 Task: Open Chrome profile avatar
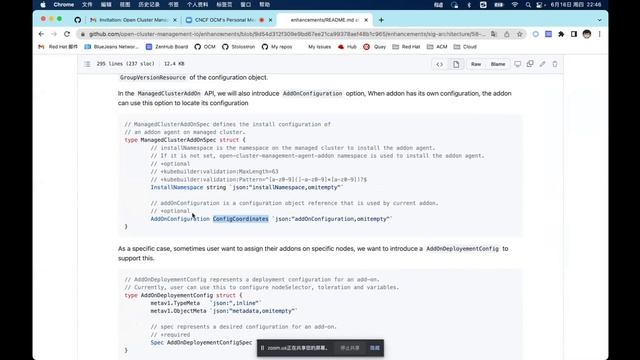tap(587, 34)
